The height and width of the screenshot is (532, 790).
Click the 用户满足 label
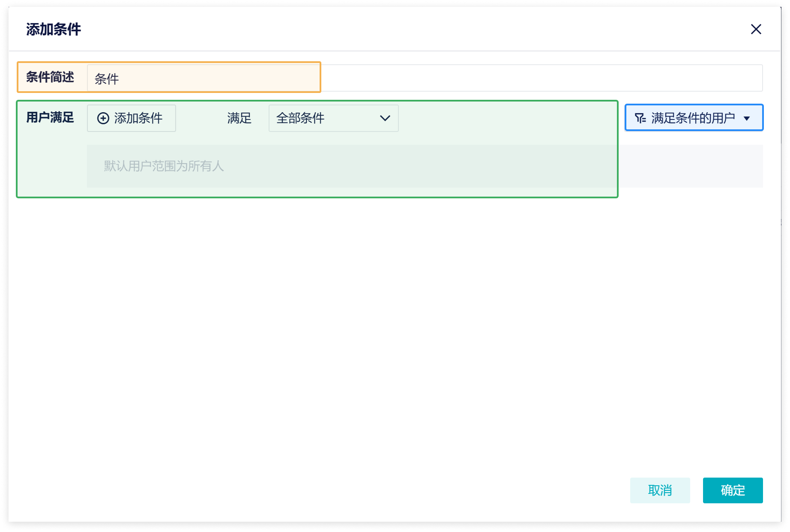tap(50, 117)
